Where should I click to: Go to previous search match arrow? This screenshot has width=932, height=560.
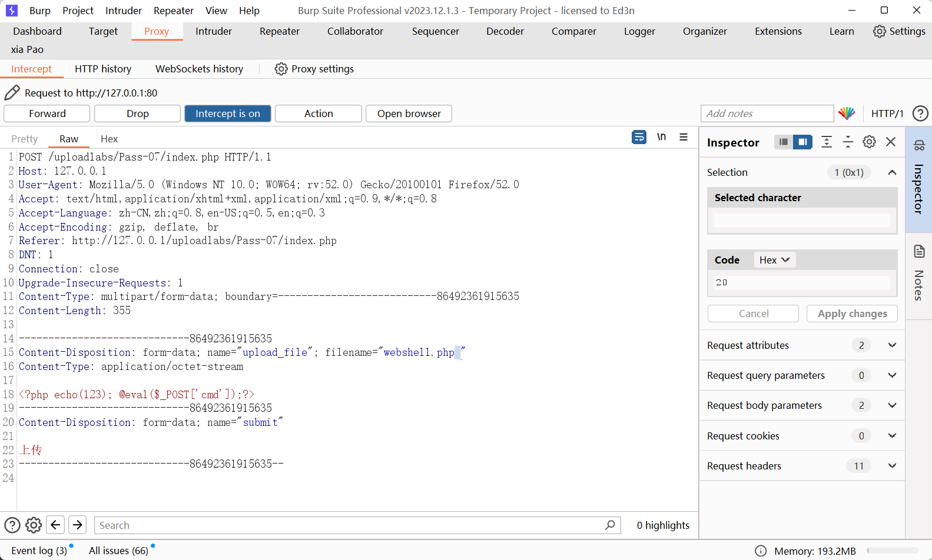click(56, 525)
